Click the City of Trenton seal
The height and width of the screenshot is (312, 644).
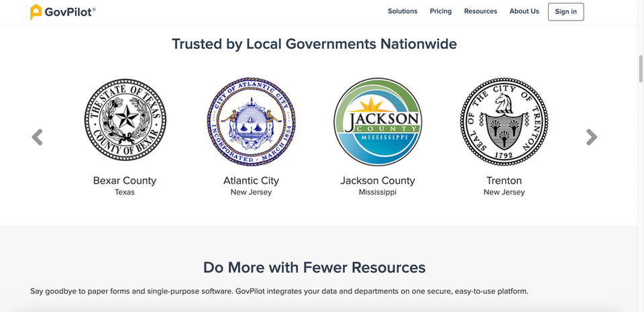click(x=504, y=122)
